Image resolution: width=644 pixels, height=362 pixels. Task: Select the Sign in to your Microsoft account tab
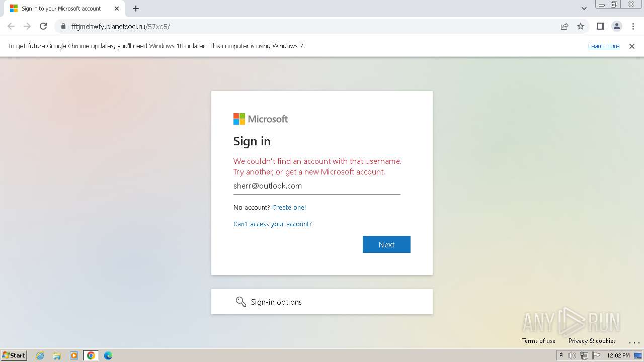(x=63, y=9)
